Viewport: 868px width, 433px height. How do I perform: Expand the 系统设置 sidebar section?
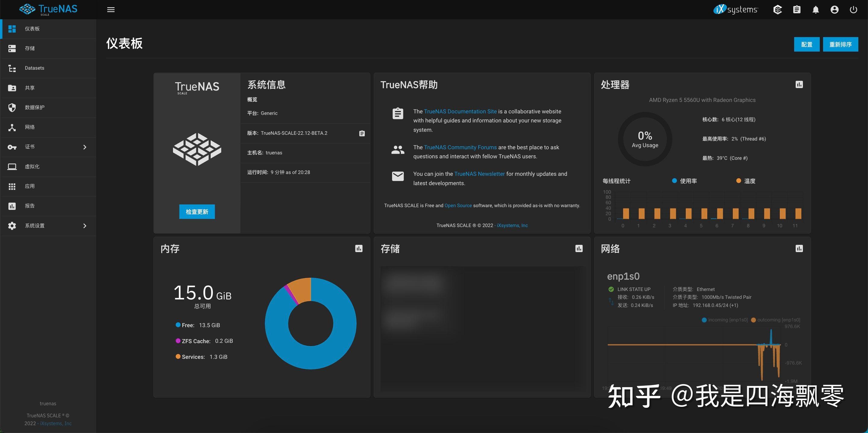(85, 226)
